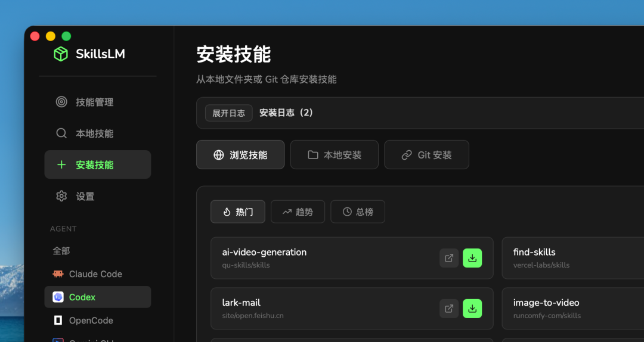This screenshot has height=342, width=644.
Task: Open 设置 in the sidebar
Action: [98, 196]
